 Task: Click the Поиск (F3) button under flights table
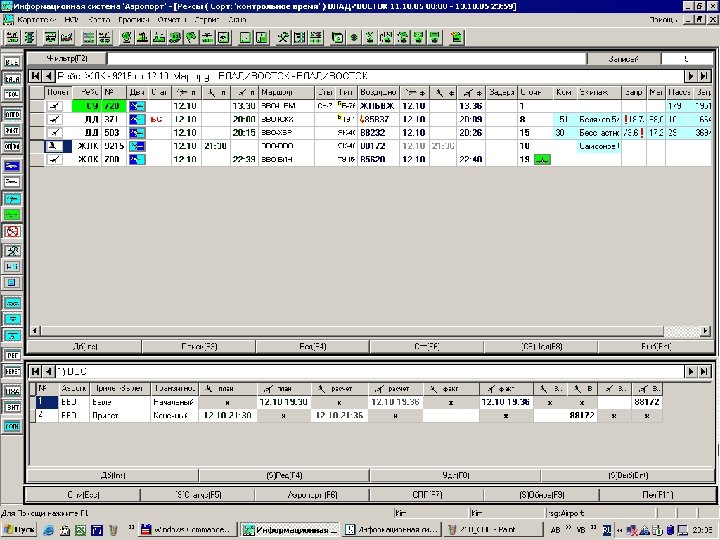click(199, 347)
